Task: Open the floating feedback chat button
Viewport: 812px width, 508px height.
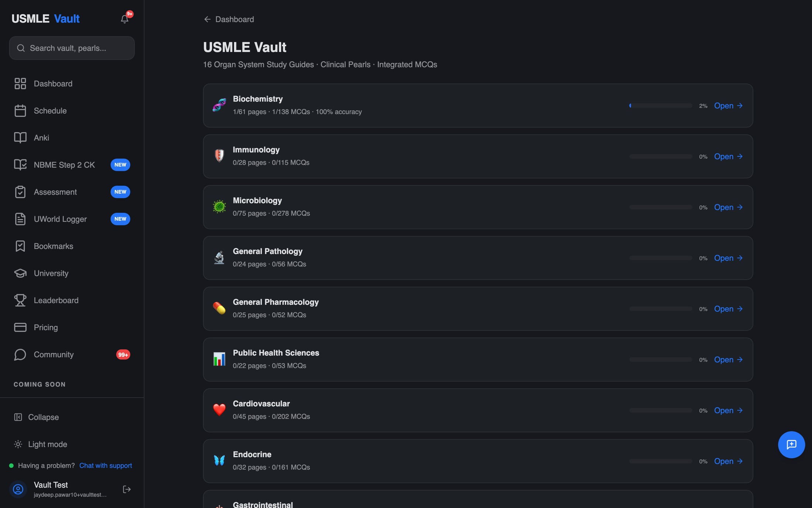Action: [791, 445]
